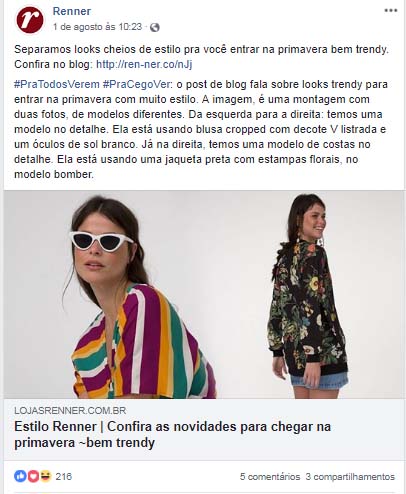The width and height of the screenshot is (406, 494).
Task: Click the Estilo Renner article headline
Action: pyautogui.click(x=172, y=434)
